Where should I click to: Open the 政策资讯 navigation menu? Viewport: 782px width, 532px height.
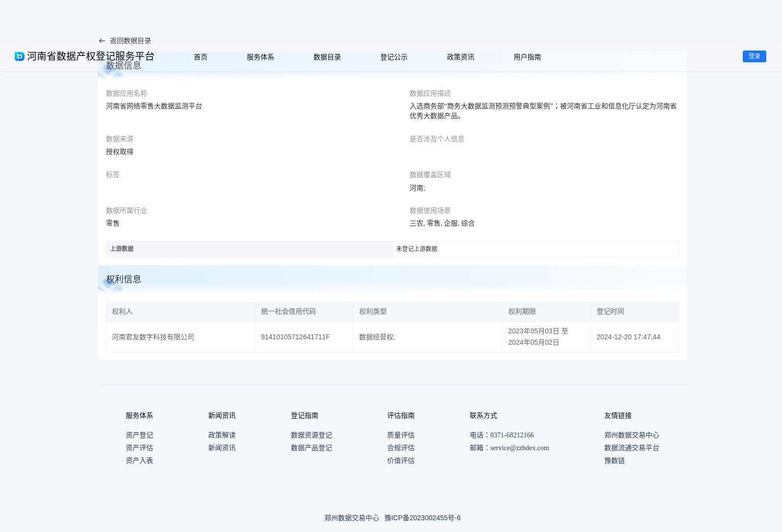pyautogui.click(x=461, y=57)
